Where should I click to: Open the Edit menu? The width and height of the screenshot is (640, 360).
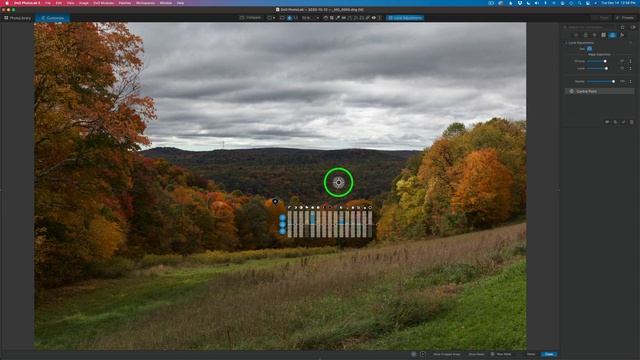click(59, 3)
